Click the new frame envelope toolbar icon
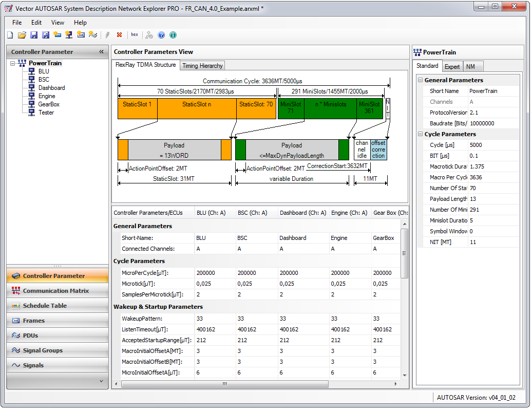The height and width of the screenshot is (410, 532). (x=81, y=35)
